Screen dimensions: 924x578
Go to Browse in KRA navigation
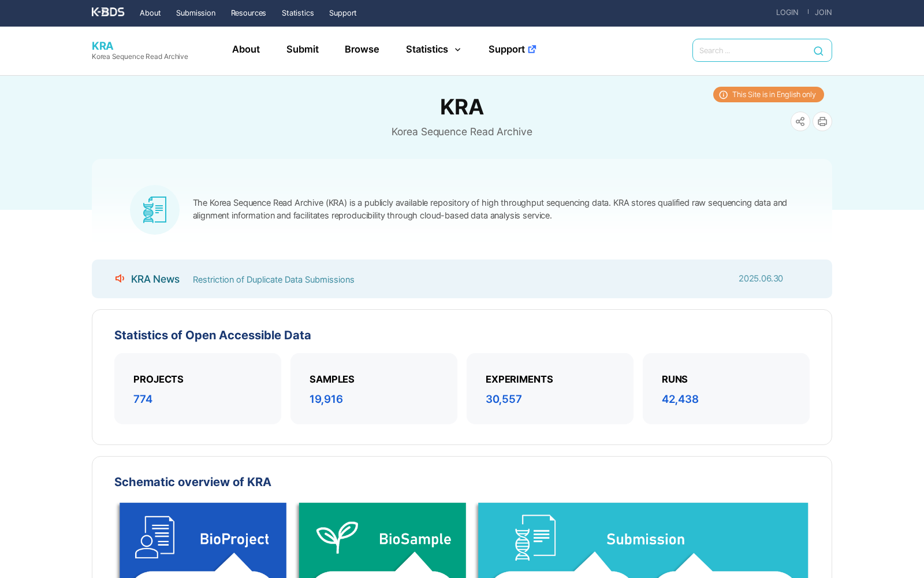click(x=362, y=49)
